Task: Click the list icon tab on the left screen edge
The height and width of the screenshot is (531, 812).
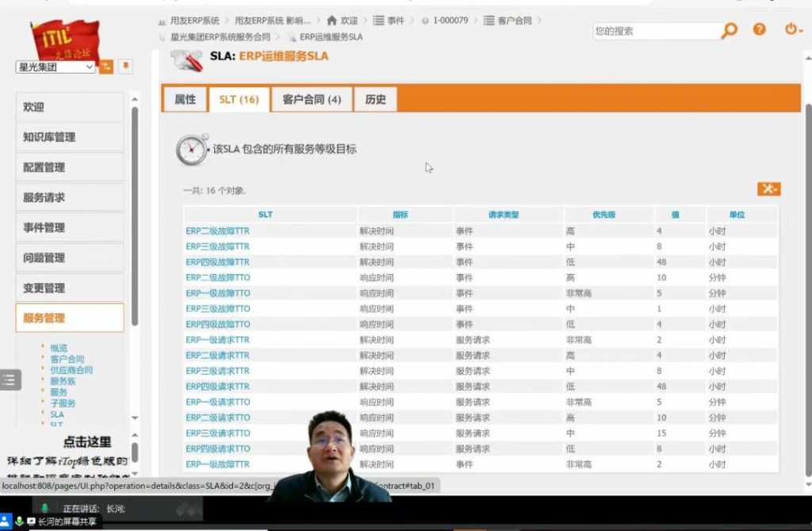Action: tap(10, 380)
